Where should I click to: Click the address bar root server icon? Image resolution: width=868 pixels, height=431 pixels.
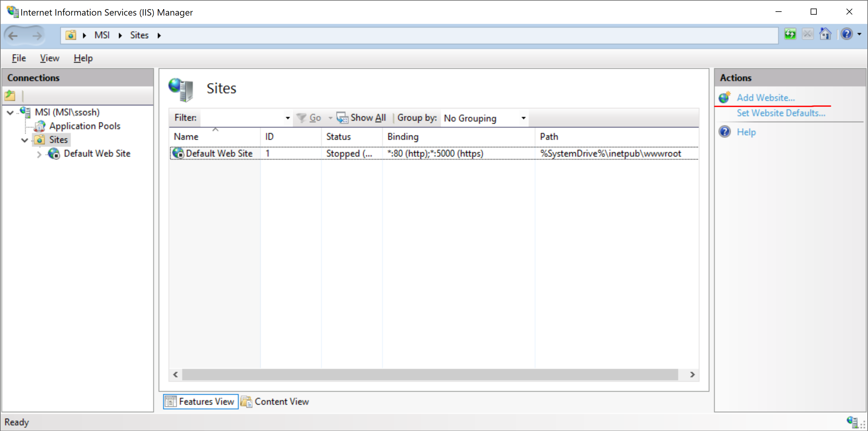pos(71,35)
